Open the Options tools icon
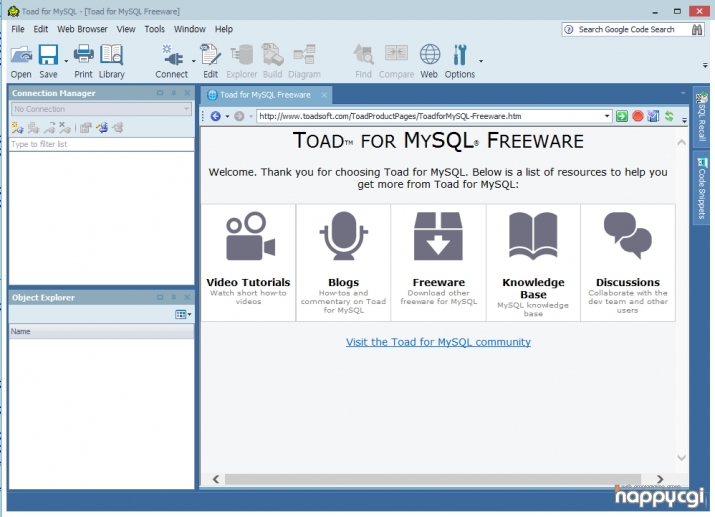Screen dimensions: 715x517 point(460,55)
